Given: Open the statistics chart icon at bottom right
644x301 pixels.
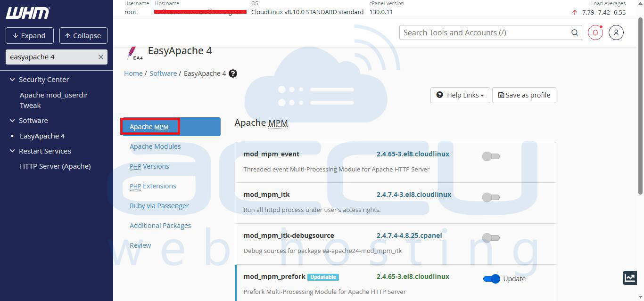Looking at the screenshot, I should (x=630, y=278).
